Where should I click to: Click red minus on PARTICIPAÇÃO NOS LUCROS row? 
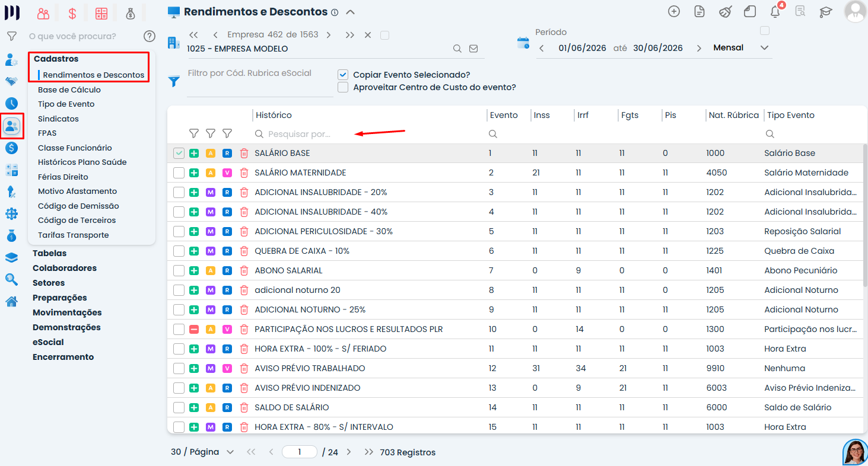(194, 329)
